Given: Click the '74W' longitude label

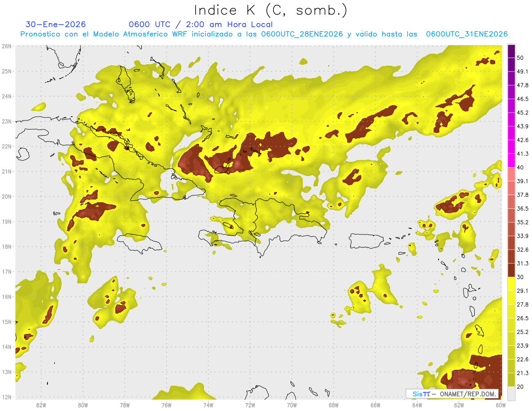Looking at the screenshot, I should pos(208,405).
